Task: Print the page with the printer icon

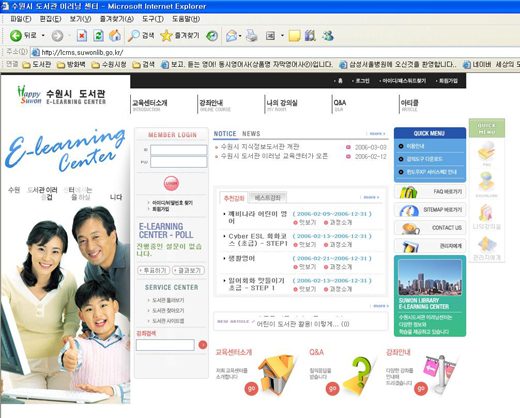Action: point(252,36)
